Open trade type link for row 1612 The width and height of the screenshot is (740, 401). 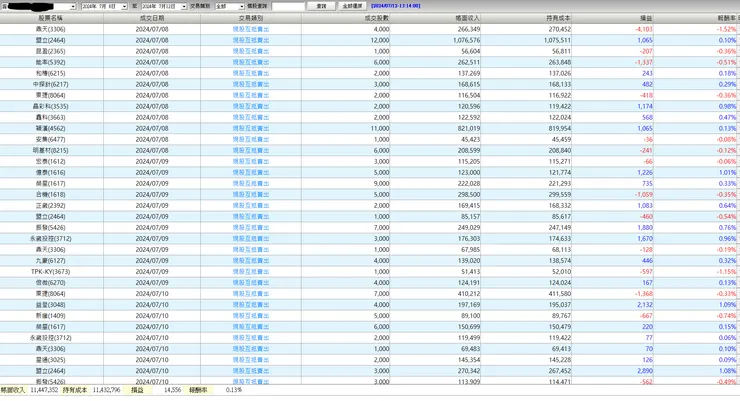(x=251, y=161)
